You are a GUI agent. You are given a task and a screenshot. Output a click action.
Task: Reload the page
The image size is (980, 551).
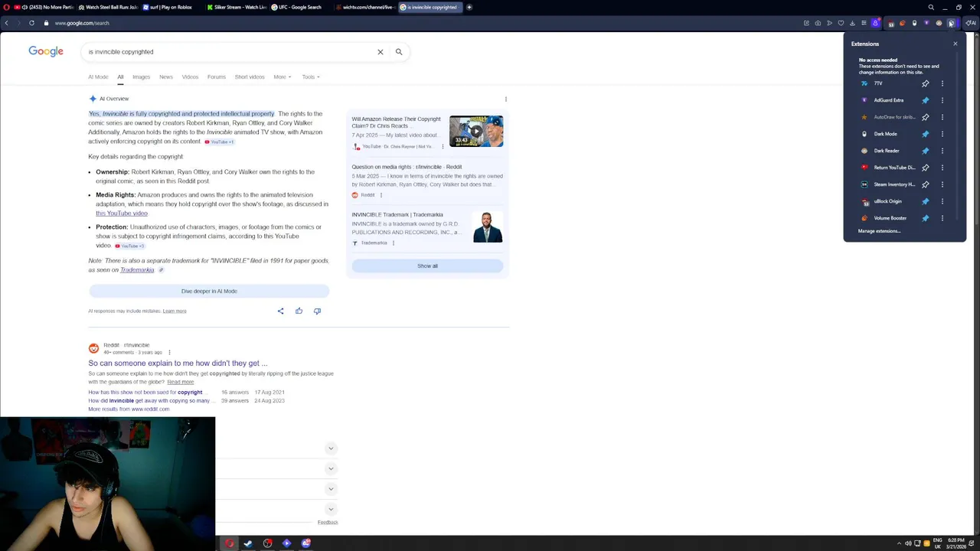[x=31, y=23]
